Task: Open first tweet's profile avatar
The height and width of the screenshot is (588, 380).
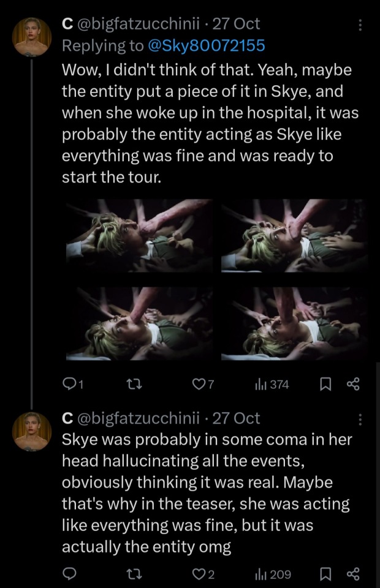Action: pyautogui.click(x=32, y=37)
